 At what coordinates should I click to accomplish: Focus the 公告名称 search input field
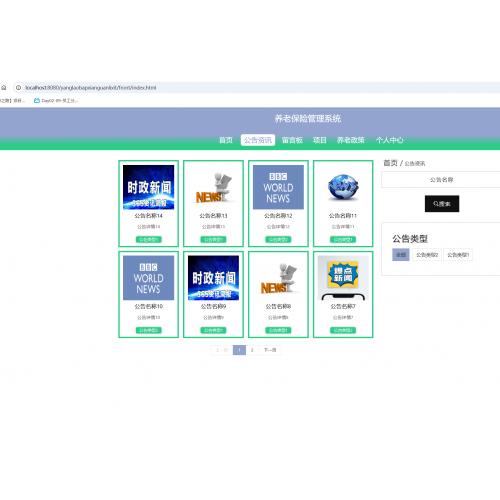pos(441,180)
